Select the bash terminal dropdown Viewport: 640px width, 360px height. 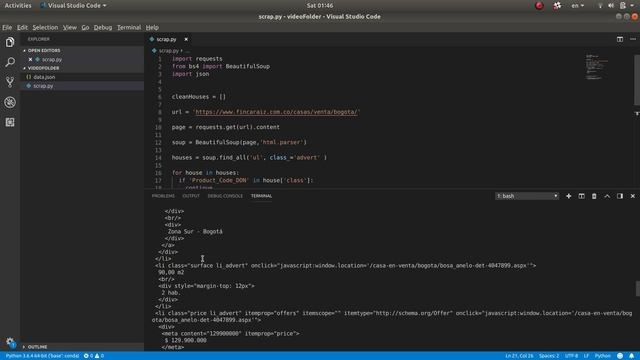point(527,196)
